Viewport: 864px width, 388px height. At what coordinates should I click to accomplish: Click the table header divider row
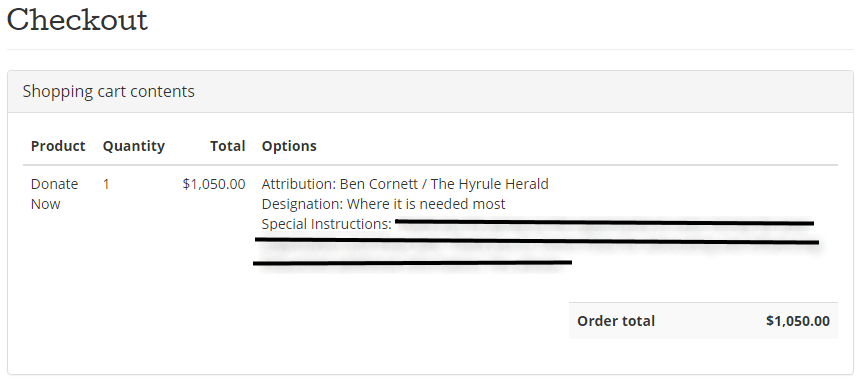tap(430, 165)
